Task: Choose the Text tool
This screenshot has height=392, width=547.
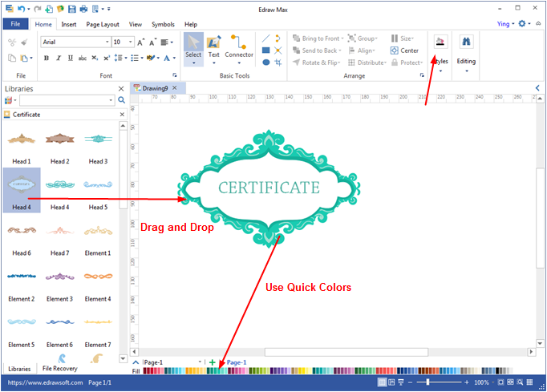Action: 214,47
